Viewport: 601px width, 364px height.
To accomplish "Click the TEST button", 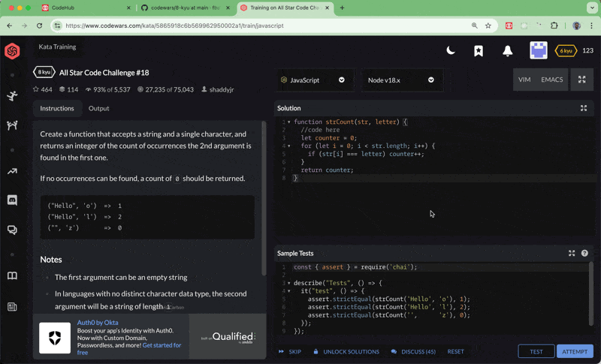I will [x=536, y=351].
